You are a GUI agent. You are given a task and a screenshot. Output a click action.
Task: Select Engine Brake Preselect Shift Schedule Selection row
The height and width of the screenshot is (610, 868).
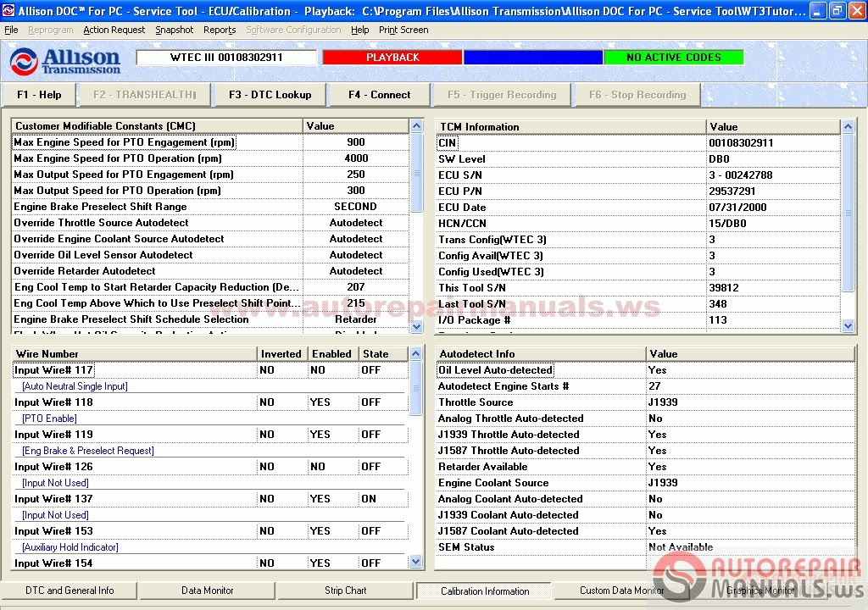pos(210,319)
